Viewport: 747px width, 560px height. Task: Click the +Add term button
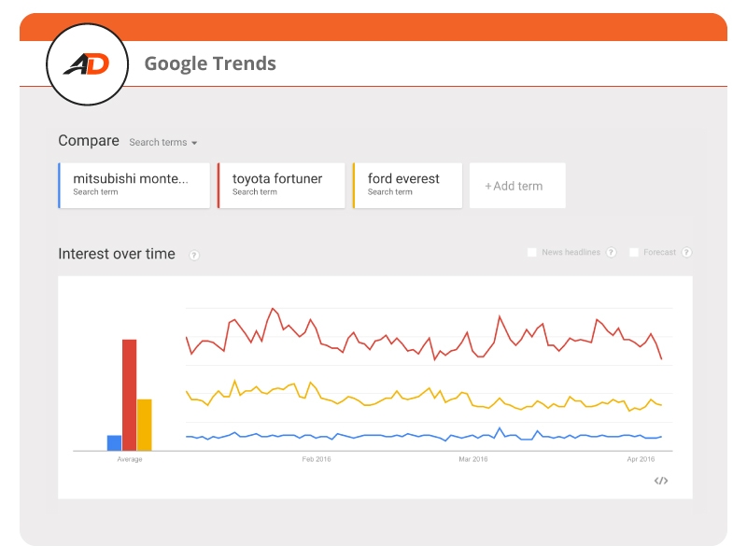click(x=517, y=185)
